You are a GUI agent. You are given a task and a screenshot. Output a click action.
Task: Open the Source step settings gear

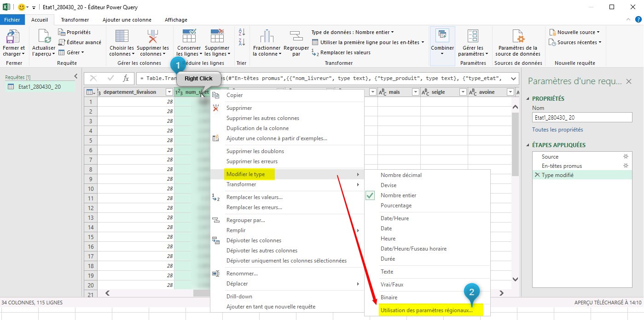[x=625, y=157]
